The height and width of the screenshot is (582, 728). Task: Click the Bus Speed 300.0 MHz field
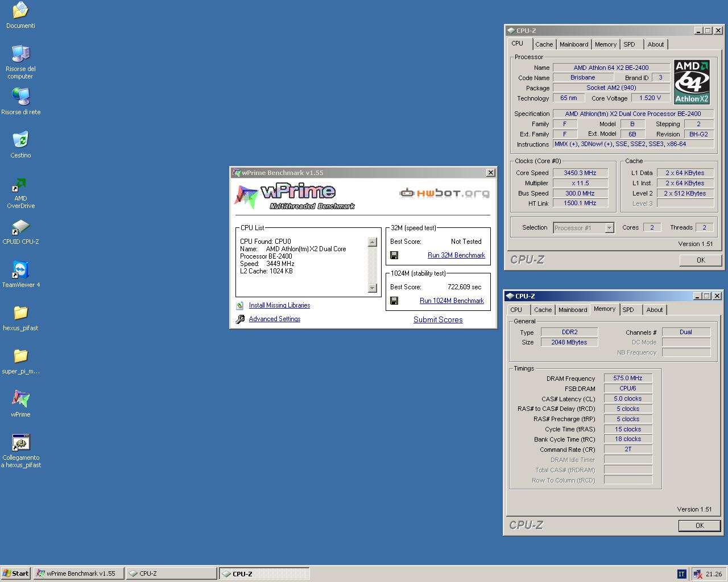click(x=580, y=193)
